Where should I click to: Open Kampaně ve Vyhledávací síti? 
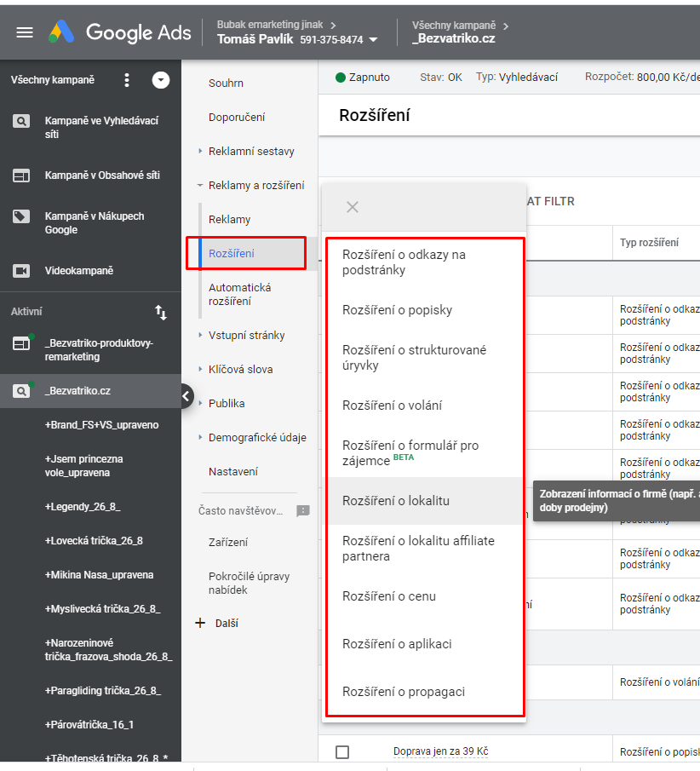coord(101,127)
